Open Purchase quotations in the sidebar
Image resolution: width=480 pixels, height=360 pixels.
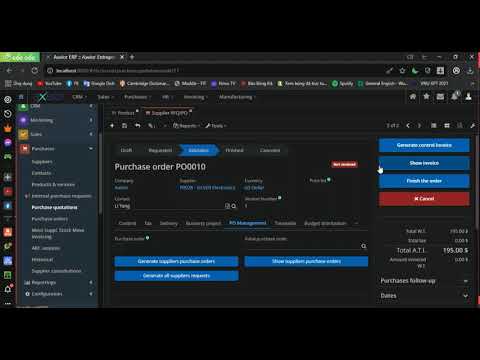(54, 207)
